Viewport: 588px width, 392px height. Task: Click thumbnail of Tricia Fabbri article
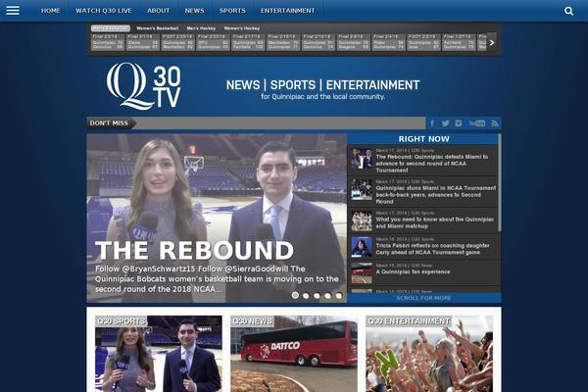tap(362, 247)
